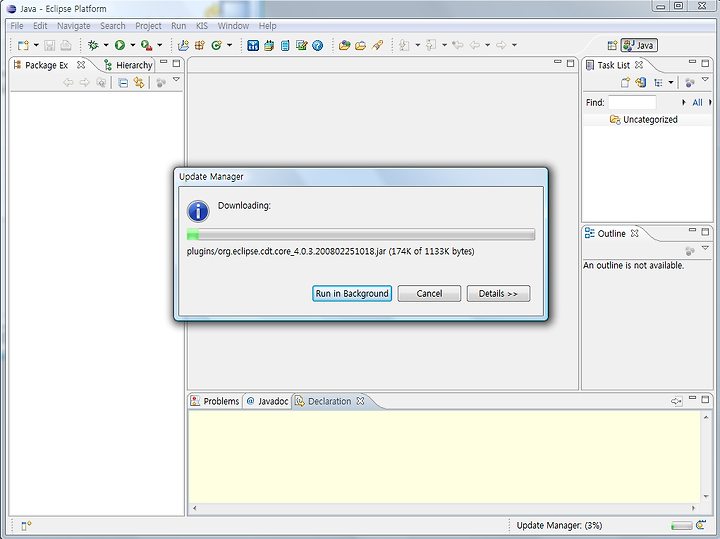
Task: Click the Last Edit Location icon
Action: point(458,45)
